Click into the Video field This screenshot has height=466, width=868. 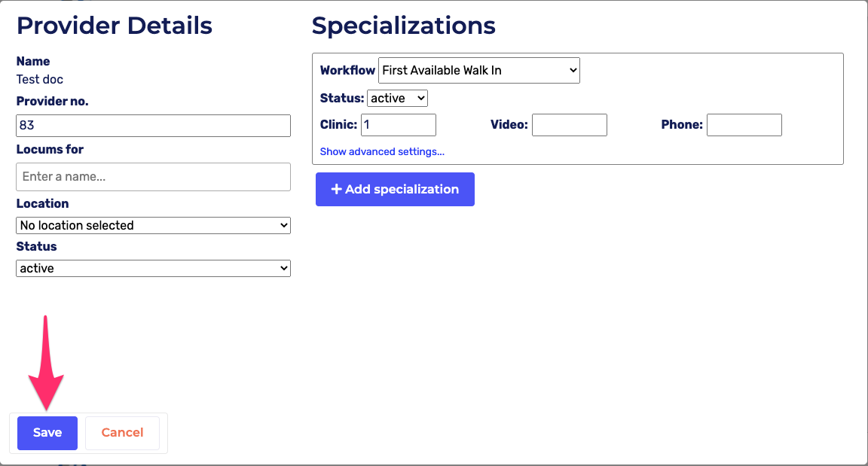pyautogui.click(x=569, y=125)
